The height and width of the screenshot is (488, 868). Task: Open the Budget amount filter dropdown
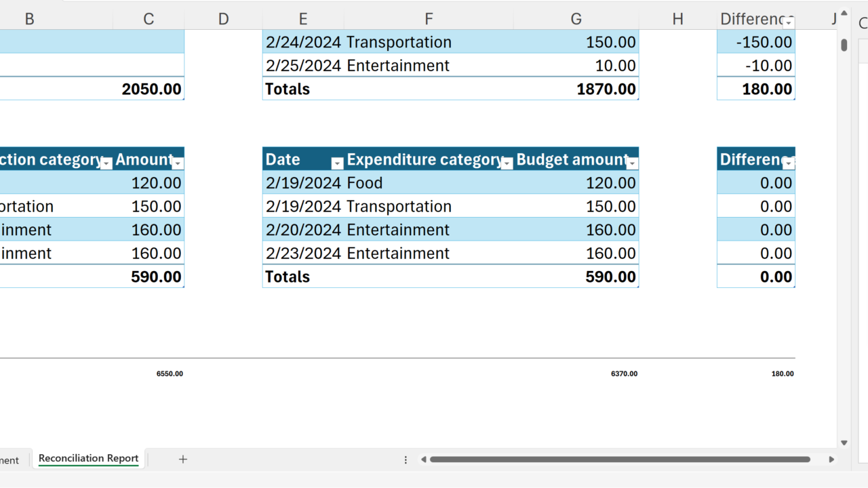[x=632, y=163]
